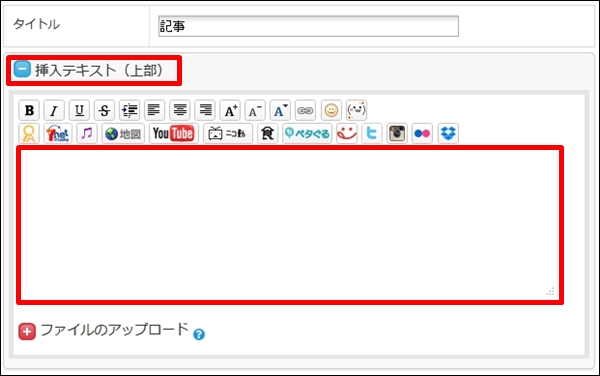
Task: Select the blockquote indent icon
Action: point(129,111)
